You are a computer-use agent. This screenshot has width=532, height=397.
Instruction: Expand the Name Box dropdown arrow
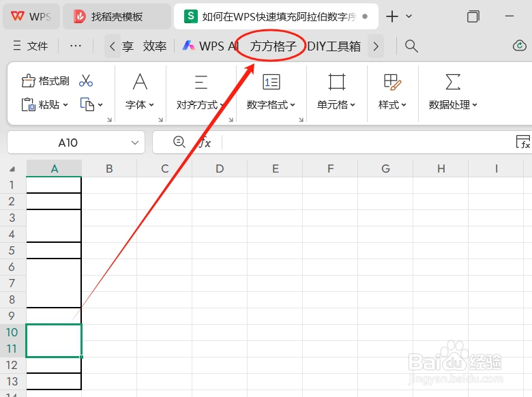[135, 143]
